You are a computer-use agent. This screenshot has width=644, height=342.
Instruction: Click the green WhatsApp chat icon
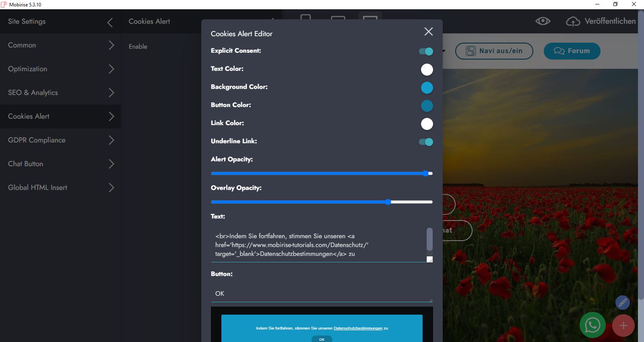(592, 325)
